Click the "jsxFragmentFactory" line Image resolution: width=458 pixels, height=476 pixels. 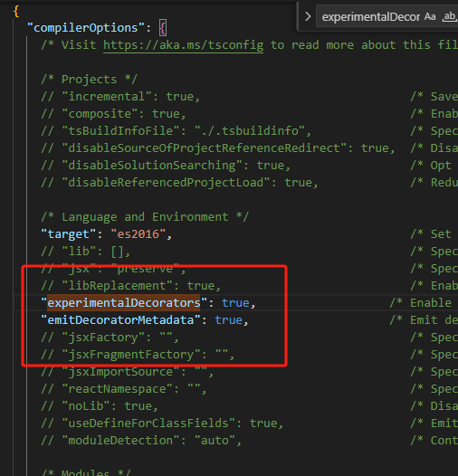point(138,355)
